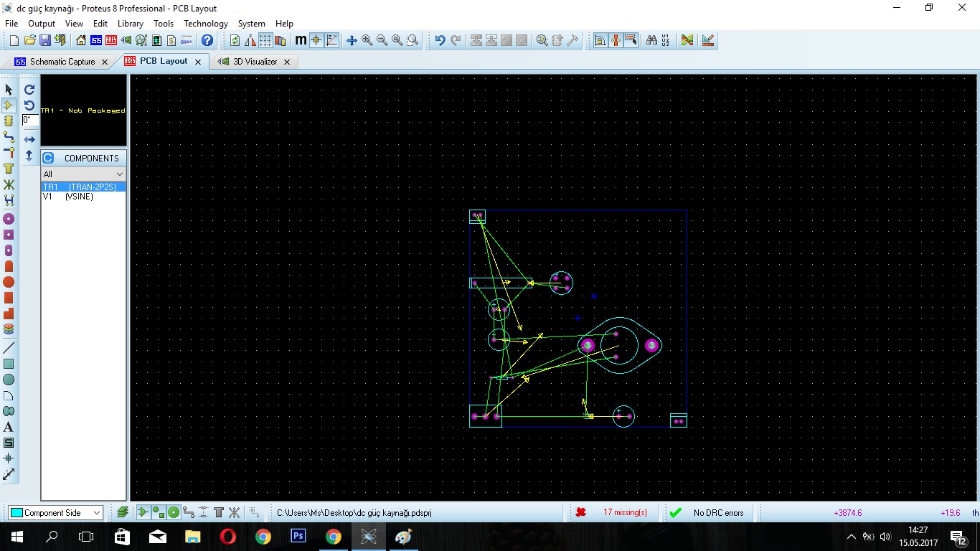This screenshot has width=980, height=551.
Task: Click the Rotate Clockwise button
Action: click(x=29, y=90)
